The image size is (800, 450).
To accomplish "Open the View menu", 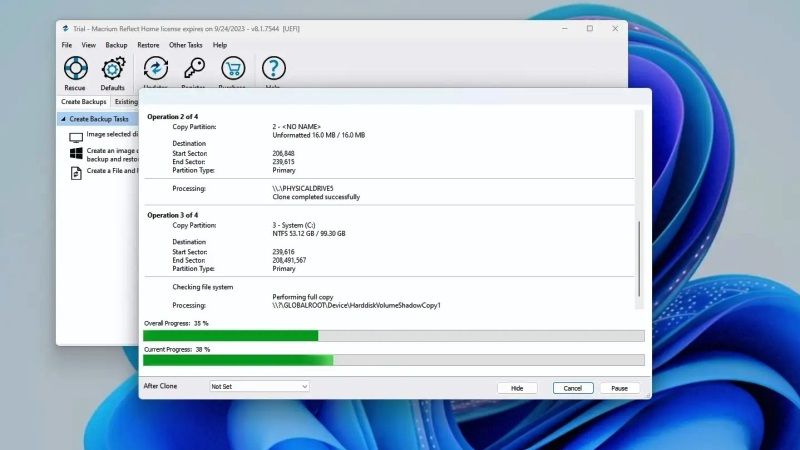I will [x=88, y=45].
